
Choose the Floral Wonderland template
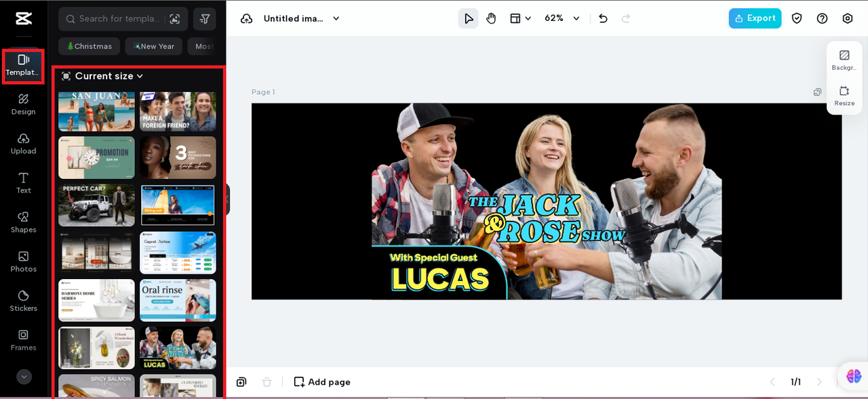(x=96, y=348)
